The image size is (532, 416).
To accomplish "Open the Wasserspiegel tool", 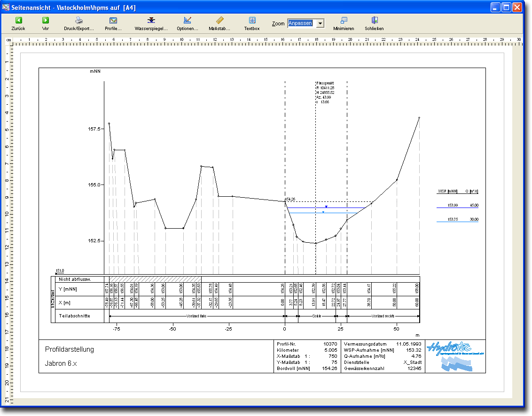I will coord(151,24).
